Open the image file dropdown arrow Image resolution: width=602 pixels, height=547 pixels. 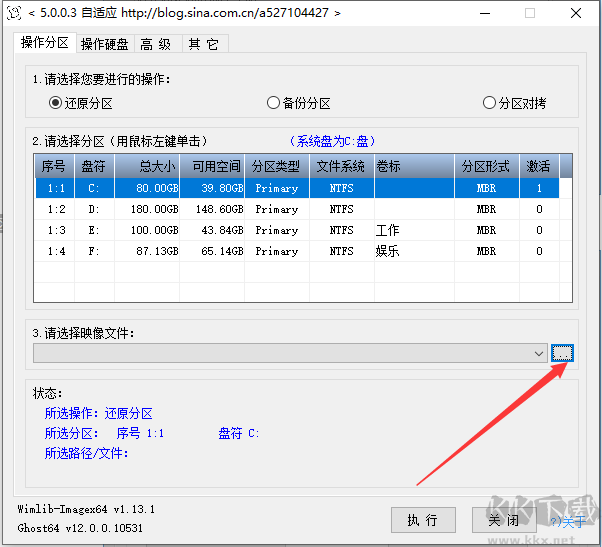tap(539, 353)
